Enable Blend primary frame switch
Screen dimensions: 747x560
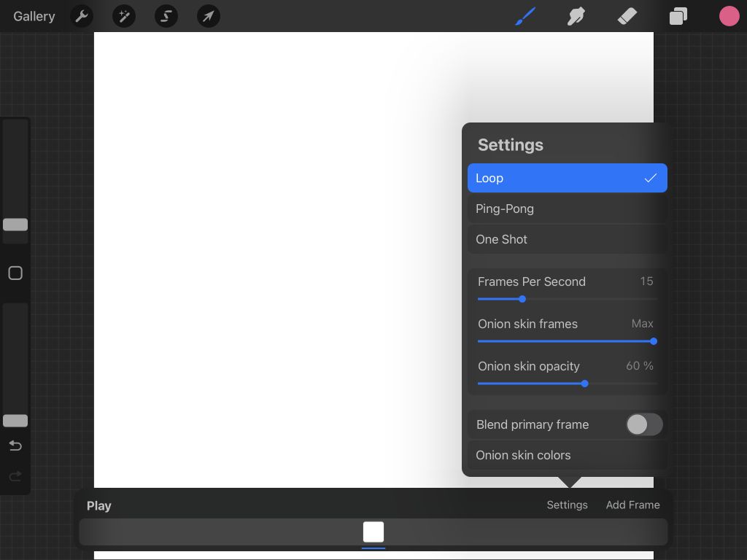tap(644, 424)
